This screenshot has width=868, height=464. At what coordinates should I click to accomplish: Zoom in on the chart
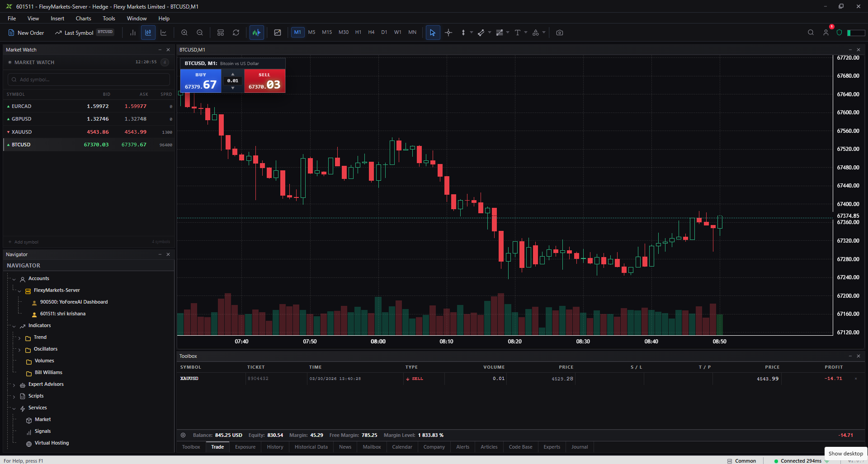184,33
